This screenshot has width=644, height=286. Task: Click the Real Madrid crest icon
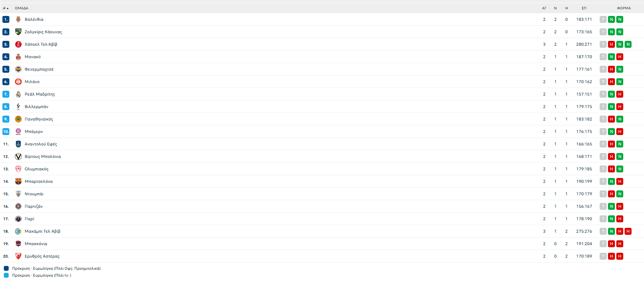point(18,94)
